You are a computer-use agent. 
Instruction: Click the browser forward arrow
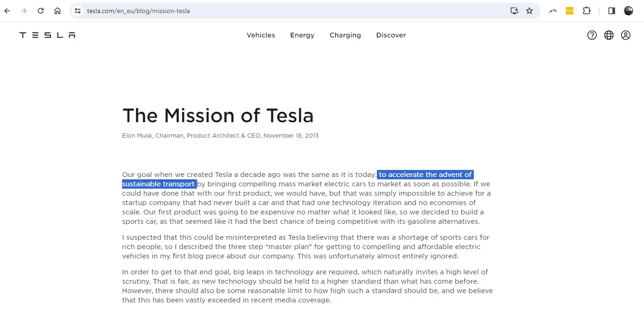pyautogui.click(x=24, y=11)
